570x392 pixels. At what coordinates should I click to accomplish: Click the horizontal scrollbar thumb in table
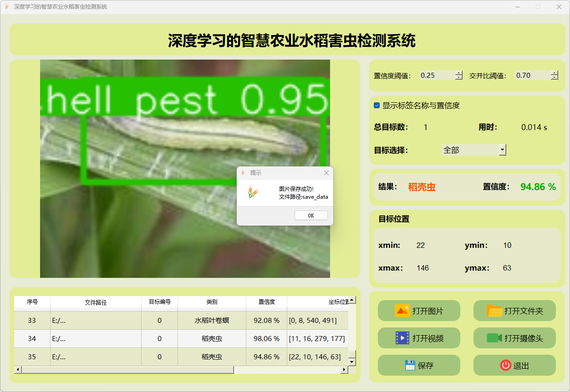click(127, 370)
